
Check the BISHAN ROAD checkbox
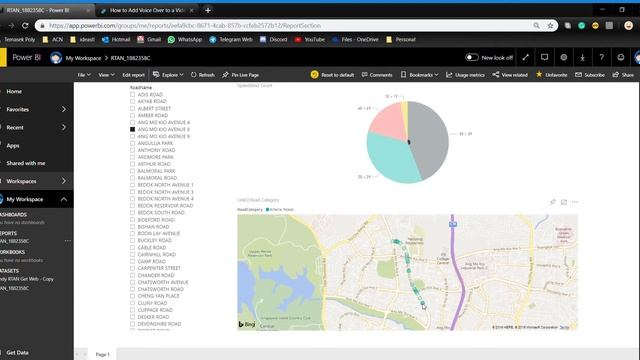[x=132, y=227]
